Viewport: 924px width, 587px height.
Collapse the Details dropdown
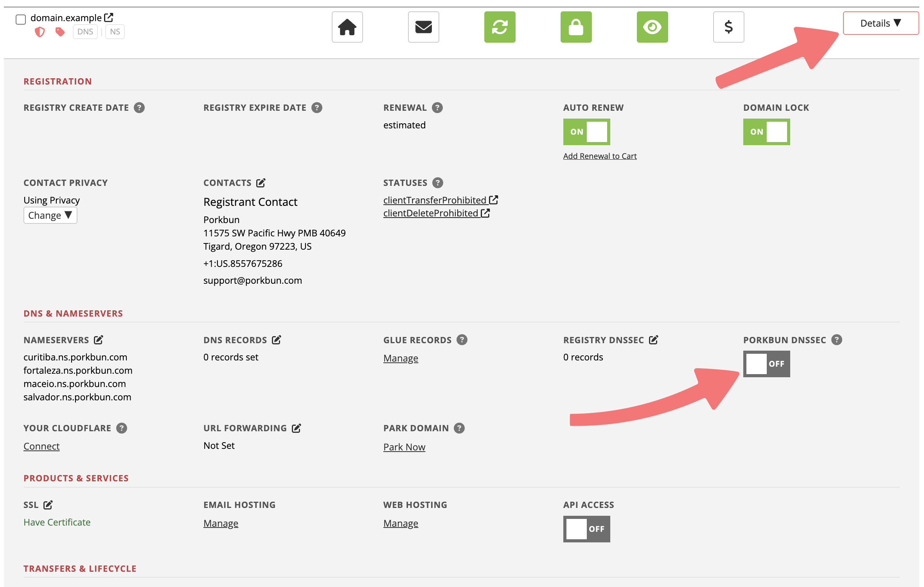881,23
